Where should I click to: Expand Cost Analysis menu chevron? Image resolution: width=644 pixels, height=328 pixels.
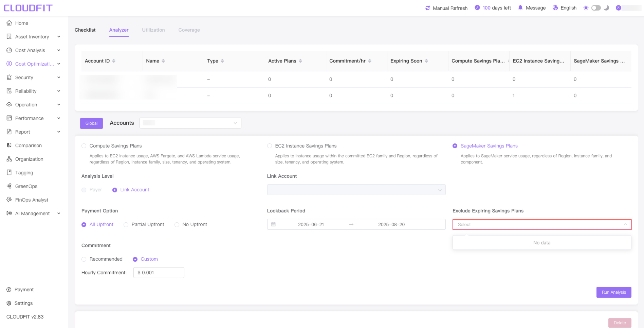pyautogui.click(x=59, y=50)
